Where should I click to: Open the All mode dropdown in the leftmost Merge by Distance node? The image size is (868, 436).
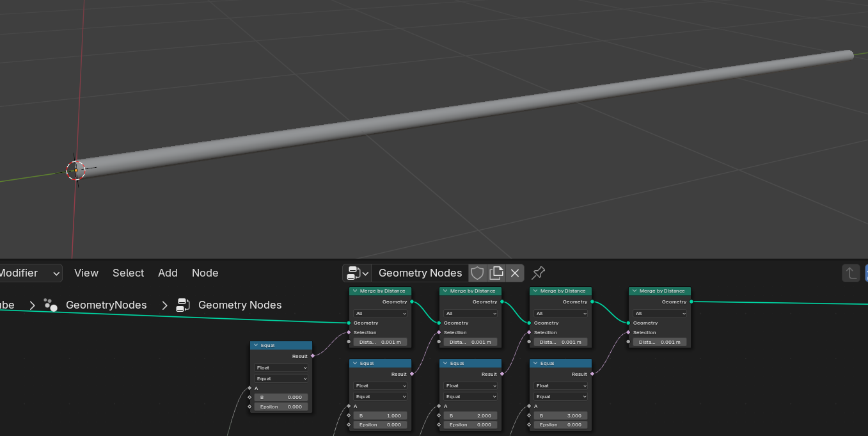[380, 314]
